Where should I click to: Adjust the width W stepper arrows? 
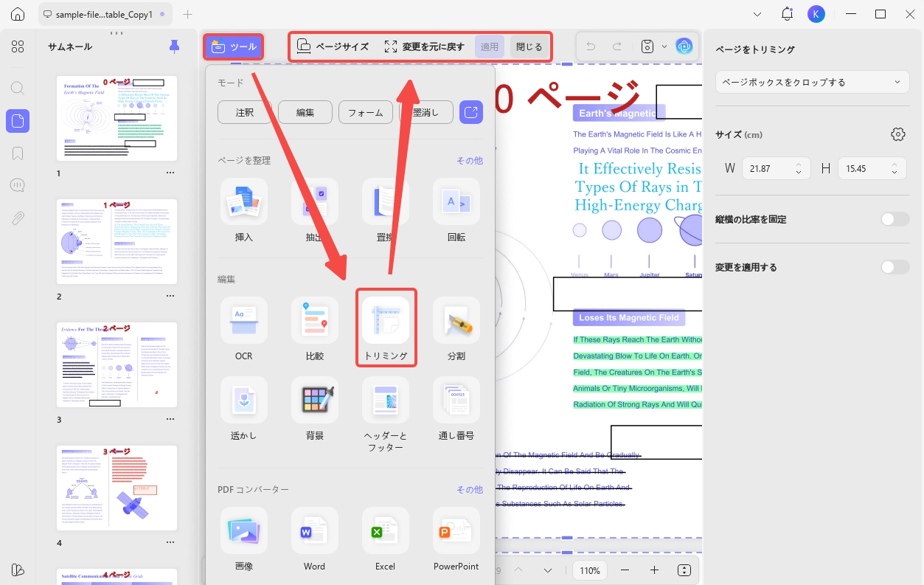click(x=799, y=168)
